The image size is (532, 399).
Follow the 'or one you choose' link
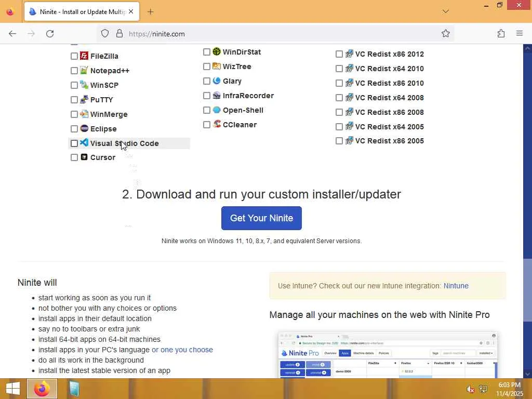182,350
